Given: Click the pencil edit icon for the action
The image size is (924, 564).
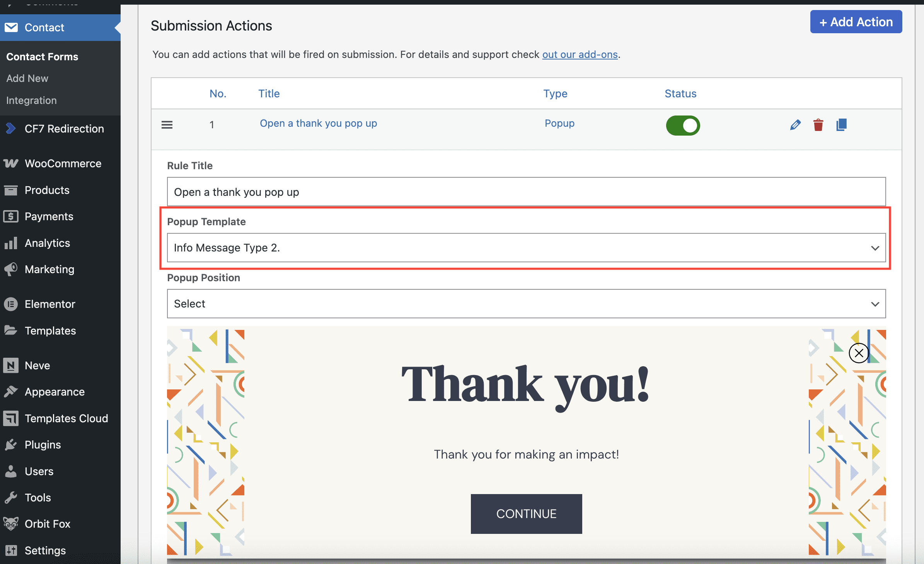Looking at the screenshot, I should [795, 125].
